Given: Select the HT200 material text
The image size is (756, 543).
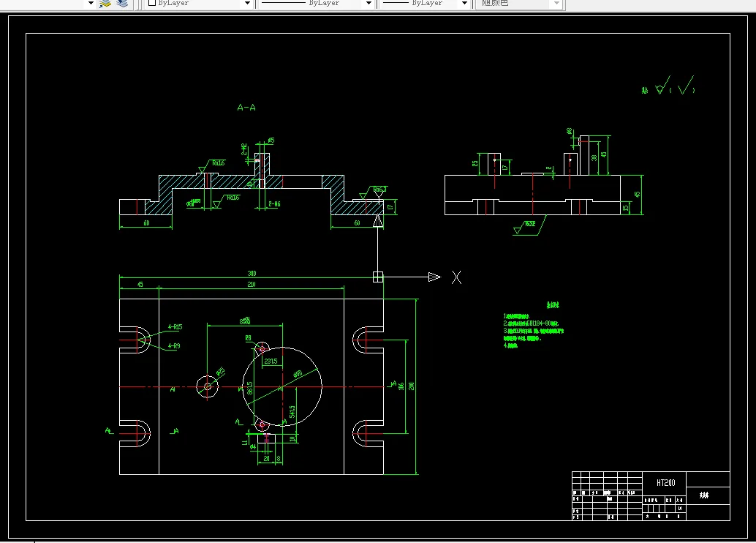Looking at the screenshot, I should point(665,483).
